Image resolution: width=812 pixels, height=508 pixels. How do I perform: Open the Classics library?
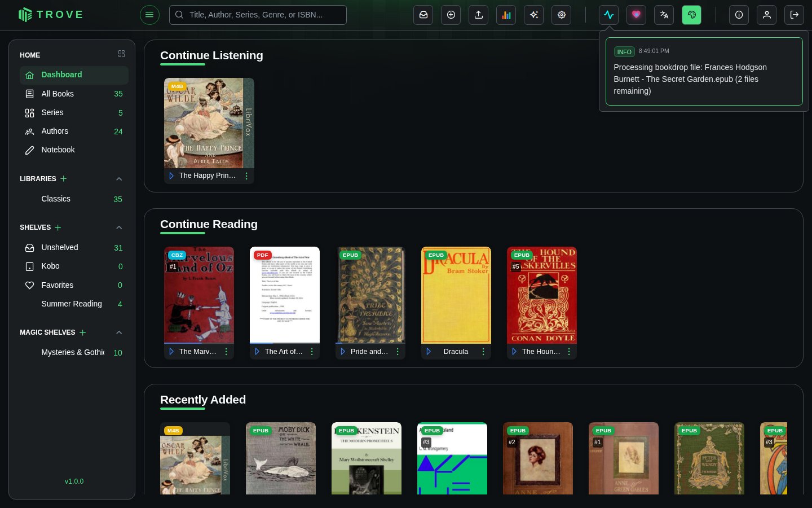coord(74,199)
